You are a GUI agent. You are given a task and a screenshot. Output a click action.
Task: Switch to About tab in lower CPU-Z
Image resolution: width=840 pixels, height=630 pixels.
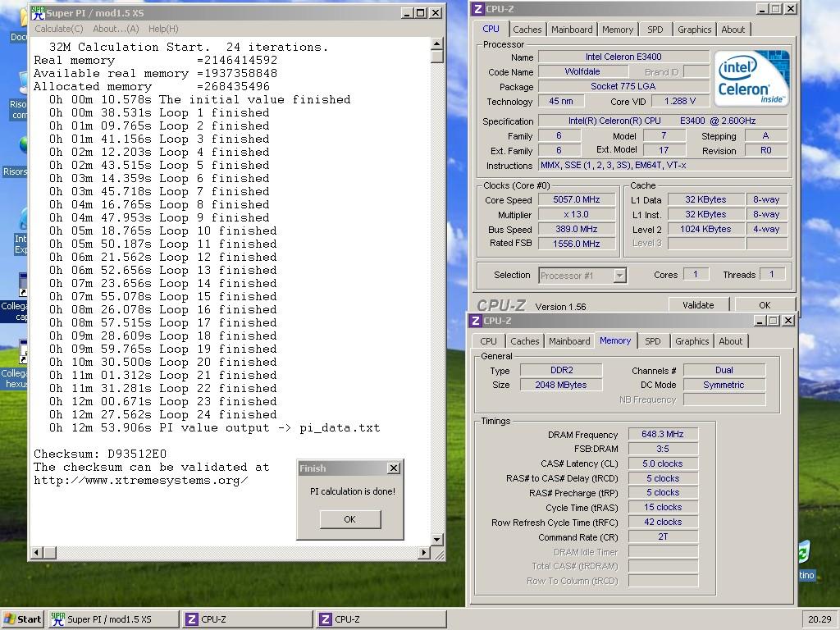click(x=731, y=341)
